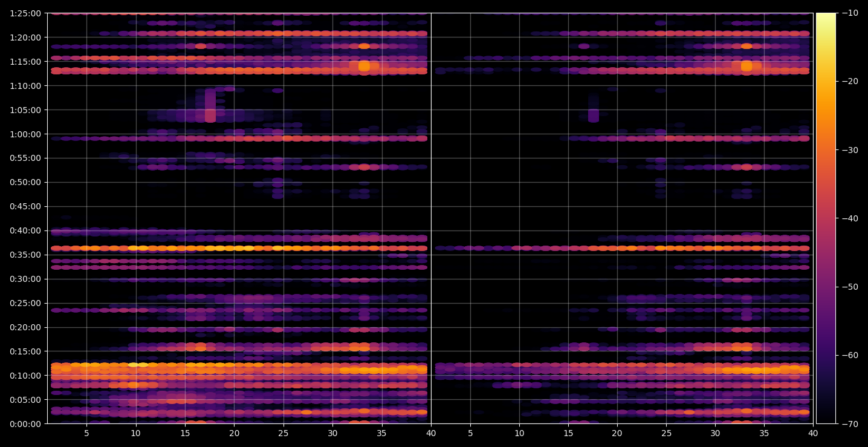Click the 1:15:00 y-axis tick label
Viewport: 868px width, 447px height.
click(x=25, y=62)
